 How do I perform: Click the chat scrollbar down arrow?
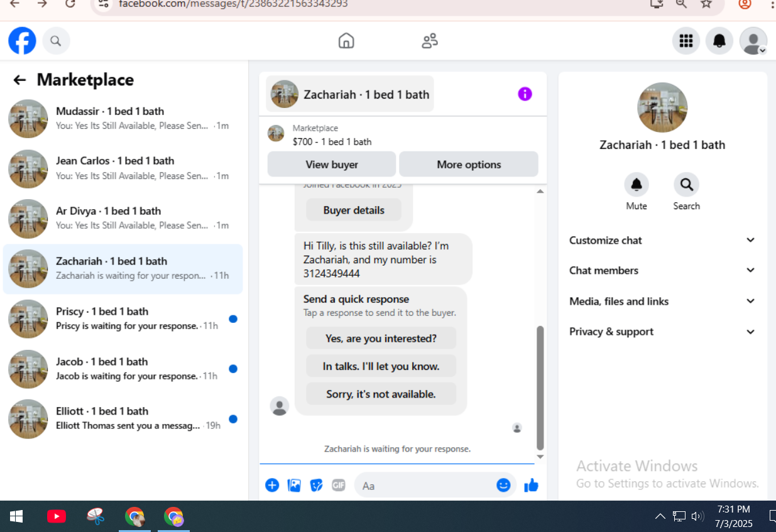(x=540, y=457)
